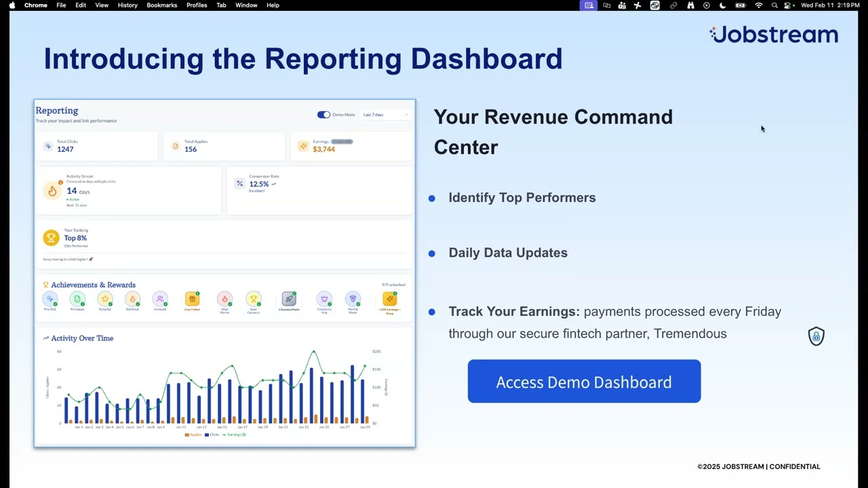Screen dimensions: 868x488
Task: Open the Consistency King crown badge
Action: tap(324, 299)
